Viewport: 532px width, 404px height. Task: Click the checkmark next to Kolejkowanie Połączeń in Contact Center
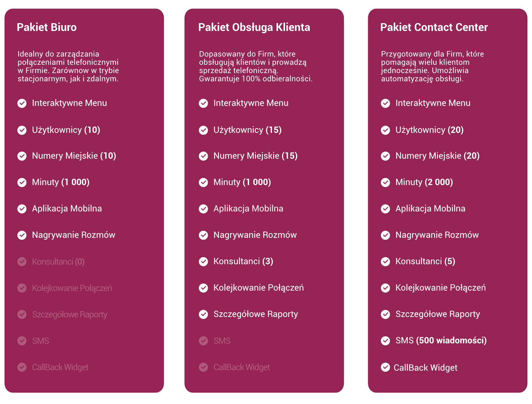click(385, 288)
